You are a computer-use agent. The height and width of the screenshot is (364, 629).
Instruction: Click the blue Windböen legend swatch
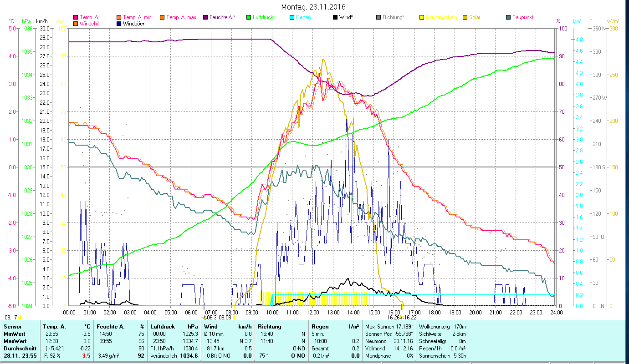119,24
